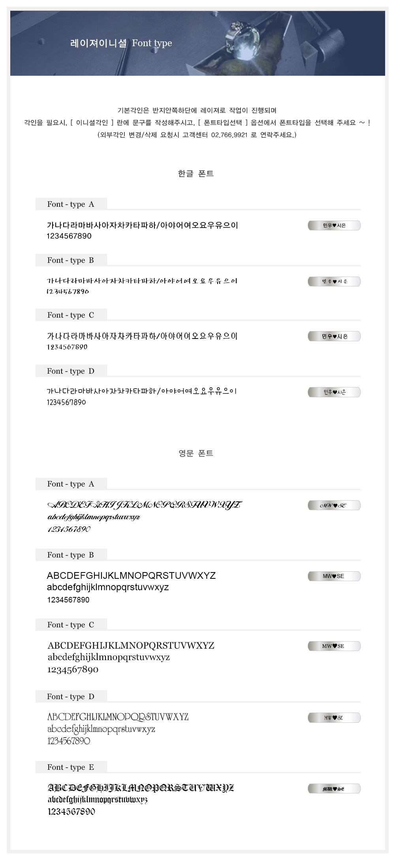Click the English type A script numerals sample
395x868 pixels.
point(69,529)
